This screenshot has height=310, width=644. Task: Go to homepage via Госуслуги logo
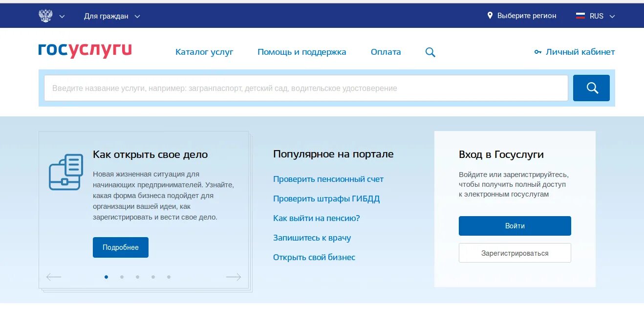[x=85, y=51]
